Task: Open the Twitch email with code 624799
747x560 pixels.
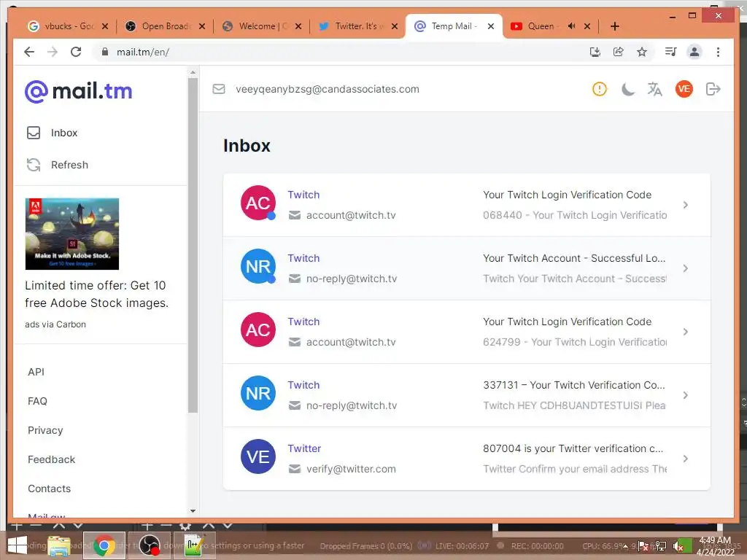Action: click(466, 332)
